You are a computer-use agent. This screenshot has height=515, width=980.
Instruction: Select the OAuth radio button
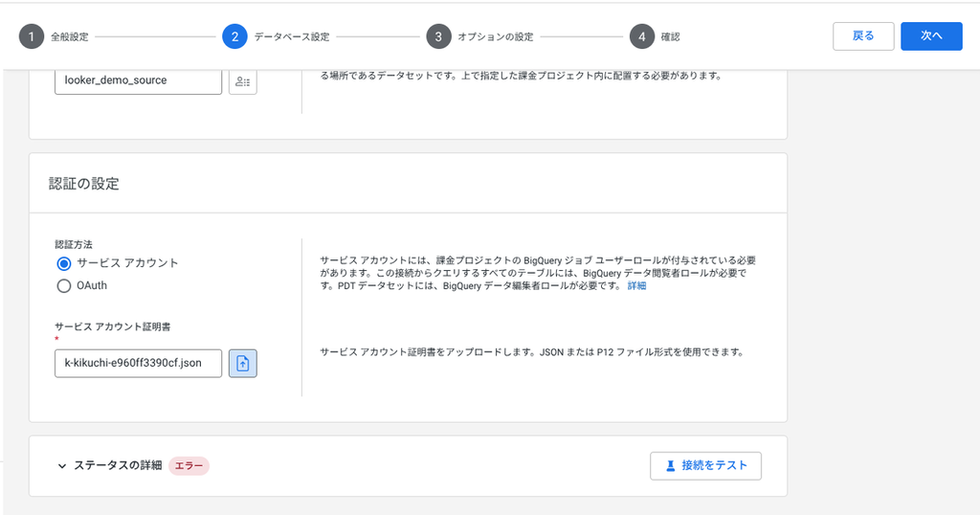(x=64, y=285)
